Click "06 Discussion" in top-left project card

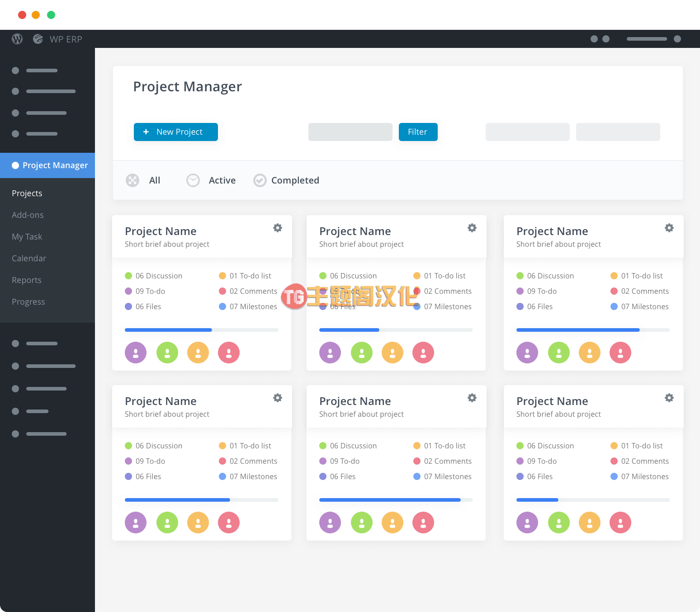(x=159, y=276)
